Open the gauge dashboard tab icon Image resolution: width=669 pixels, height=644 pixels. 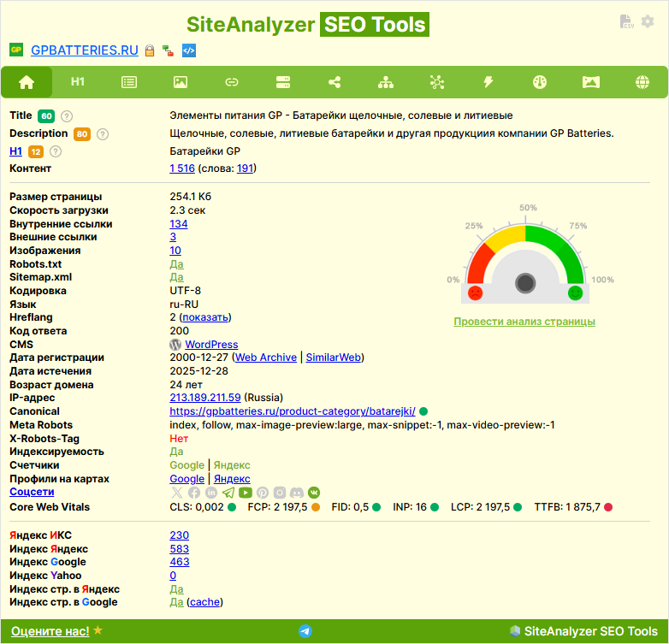tap(540, 82)
